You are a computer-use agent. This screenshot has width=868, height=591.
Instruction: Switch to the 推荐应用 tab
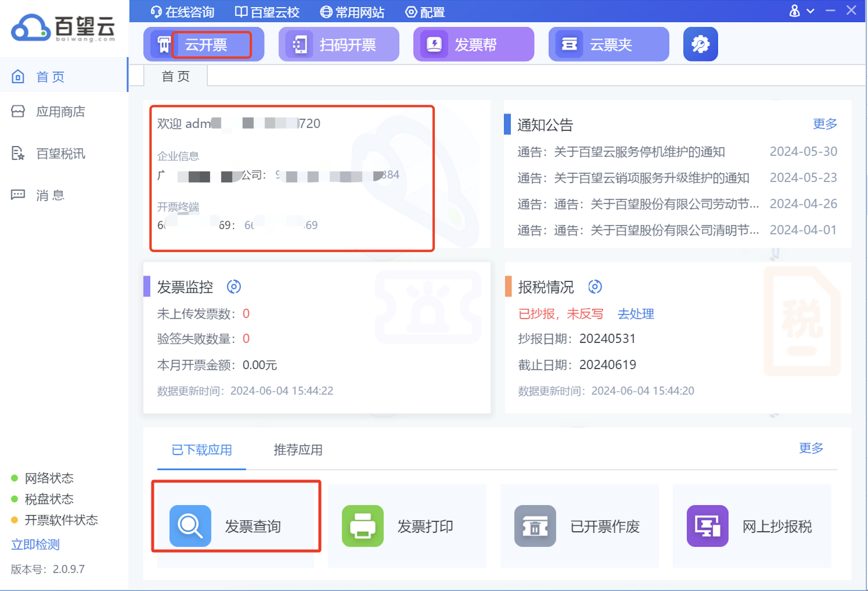pyautogui.click(x=298, y=450)
